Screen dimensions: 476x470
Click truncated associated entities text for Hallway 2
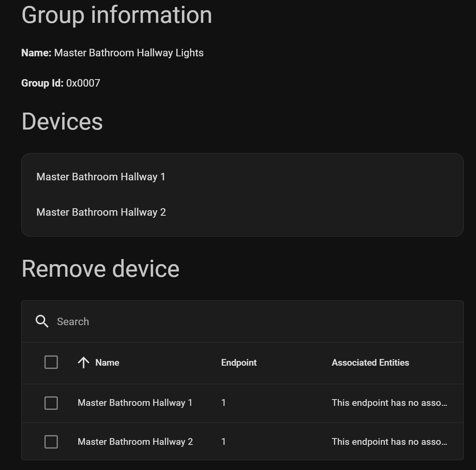point(389,442)
